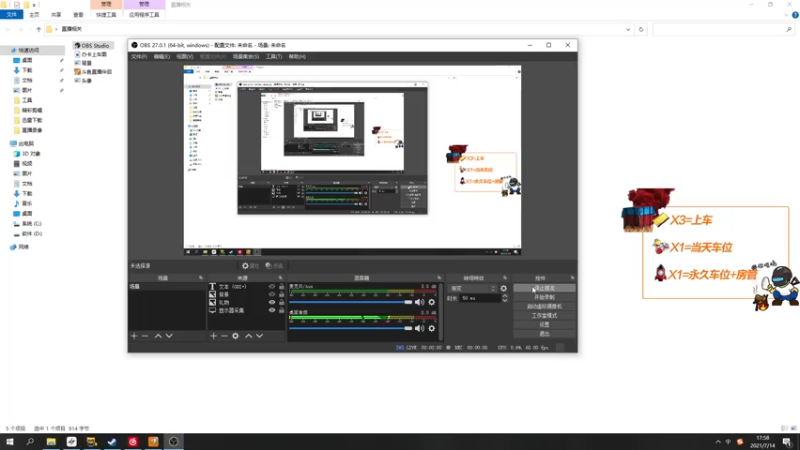
Task: Open the Steam icon on the taskbar
Action: 112,442
